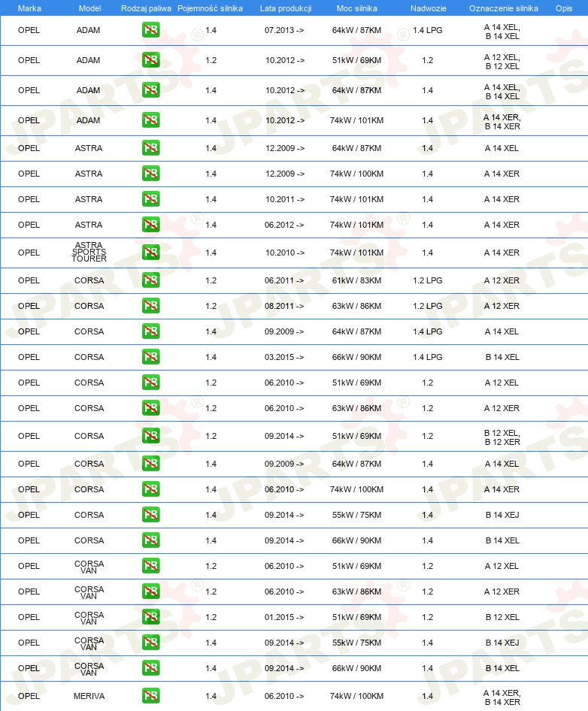The image size is (588, 711).
Task: Click the 07.2013 -> production date cell
Action: pos(284,30)
